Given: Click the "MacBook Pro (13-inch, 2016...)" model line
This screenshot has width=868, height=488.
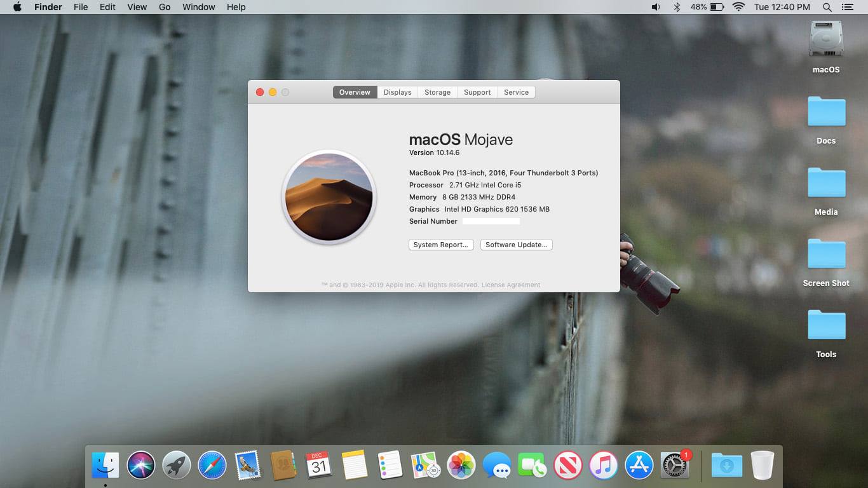Looking at the screenshot, I should [504, 173].
